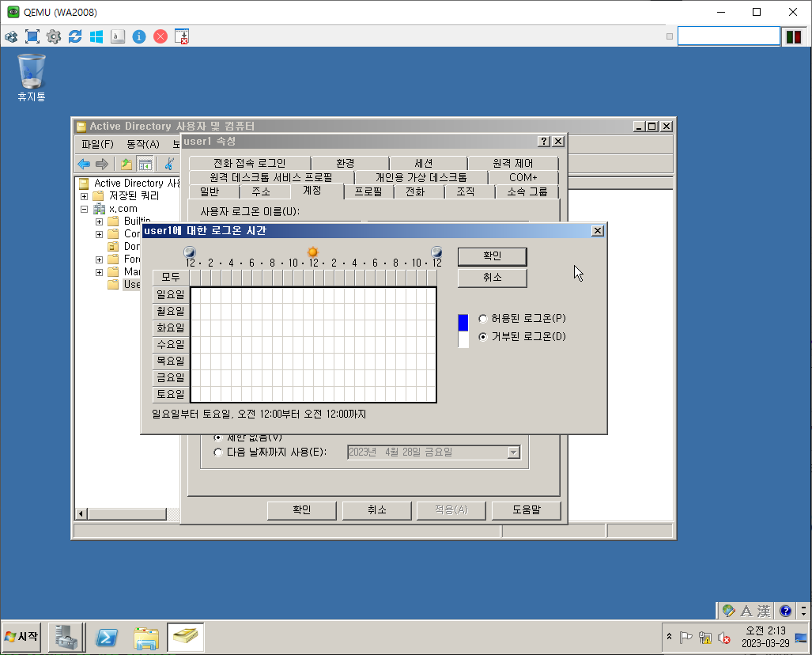The height and width of the screenshot is (655, 812).
Task: Click the network warning tray icon
Action: [x=704, y=638]
